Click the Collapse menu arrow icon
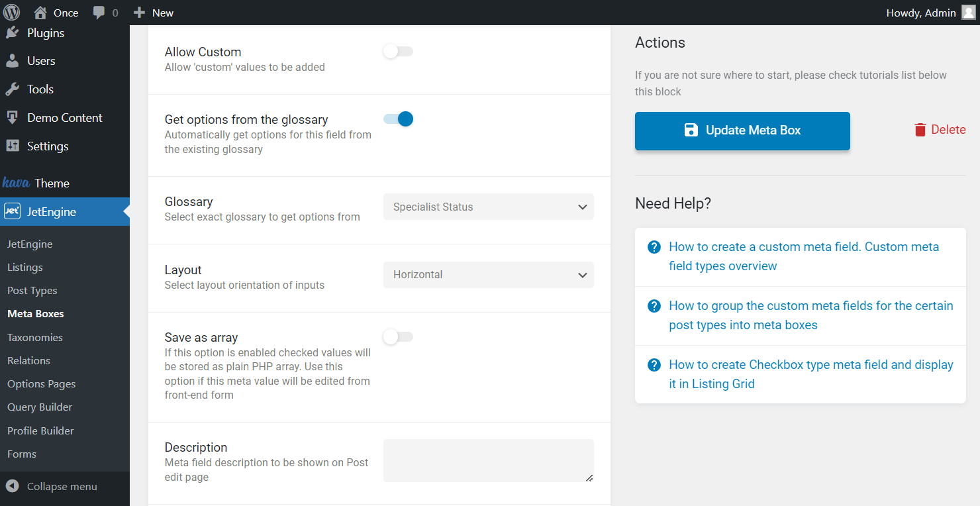 (12, 486)
